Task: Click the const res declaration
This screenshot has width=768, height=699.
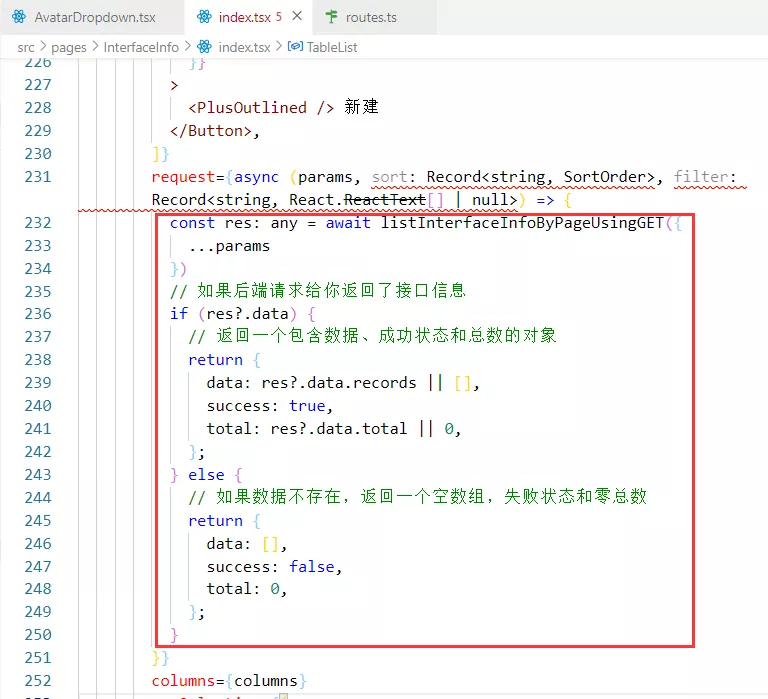Action: pos(211,223)
